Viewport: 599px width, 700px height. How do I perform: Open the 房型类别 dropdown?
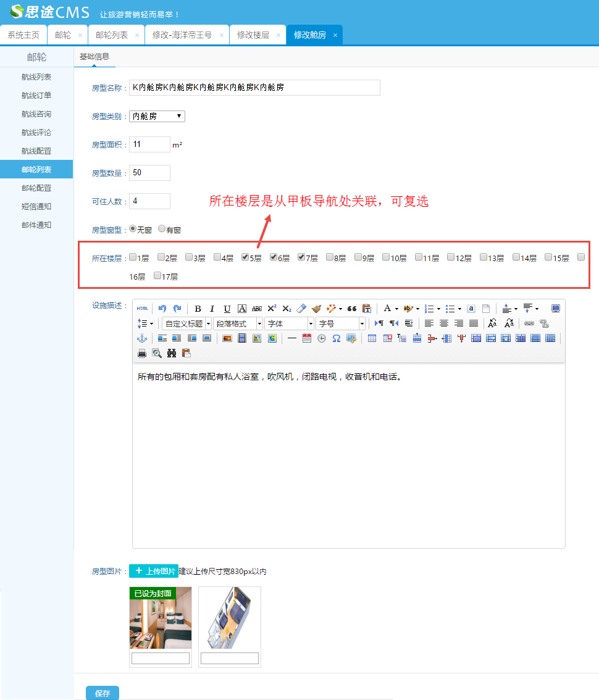157,116
